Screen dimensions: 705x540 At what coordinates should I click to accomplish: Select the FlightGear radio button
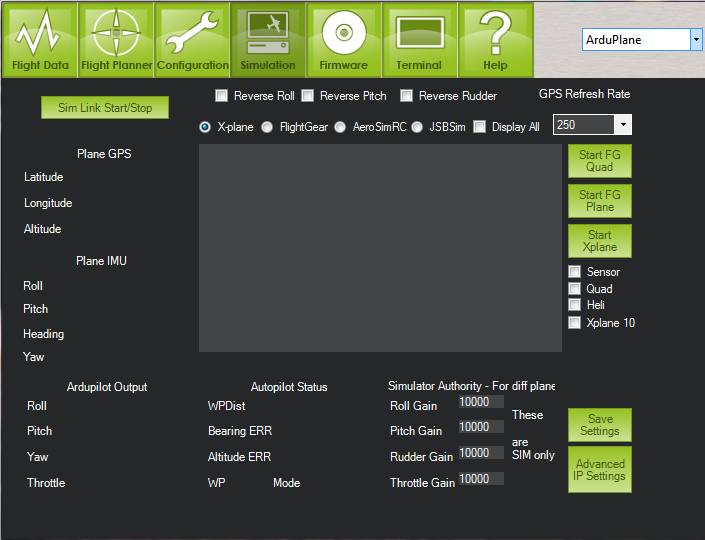[x=267, y=127]
